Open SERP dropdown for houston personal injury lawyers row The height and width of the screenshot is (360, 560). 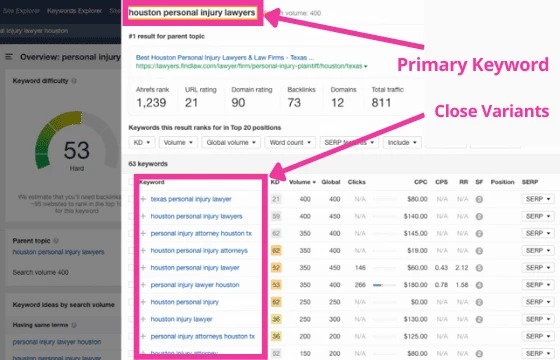pos(538,216)
